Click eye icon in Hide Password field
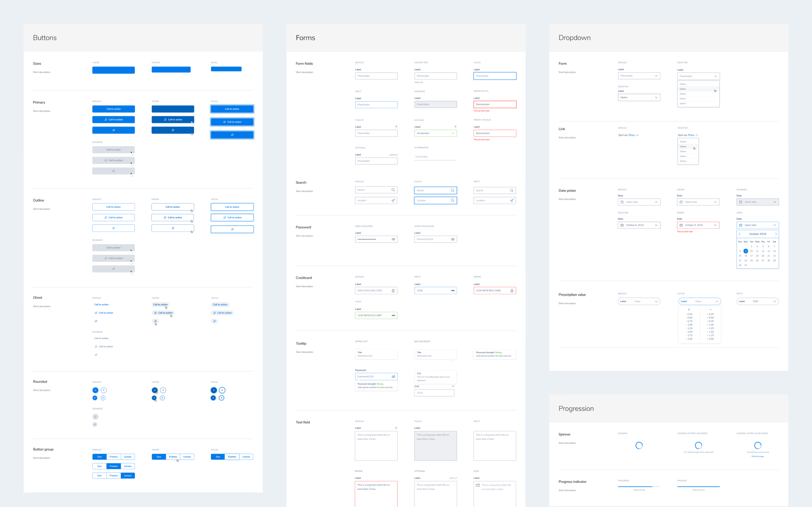 coord(393,239)
